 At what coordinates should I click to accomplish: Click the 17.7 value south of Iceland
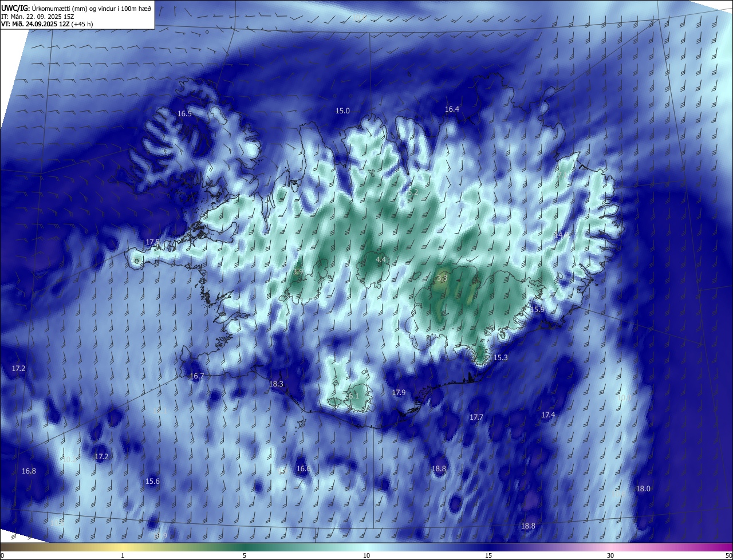pos(476,417)
